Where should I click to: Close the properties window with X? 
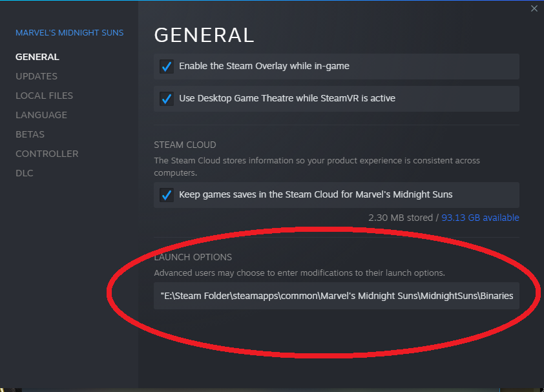point(534,8)
